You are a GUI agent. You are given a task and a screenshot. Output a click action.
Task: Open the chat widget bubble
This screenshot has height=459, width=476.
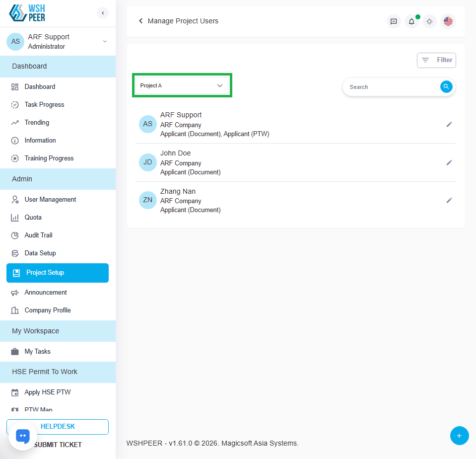click(x=23, y=436)
